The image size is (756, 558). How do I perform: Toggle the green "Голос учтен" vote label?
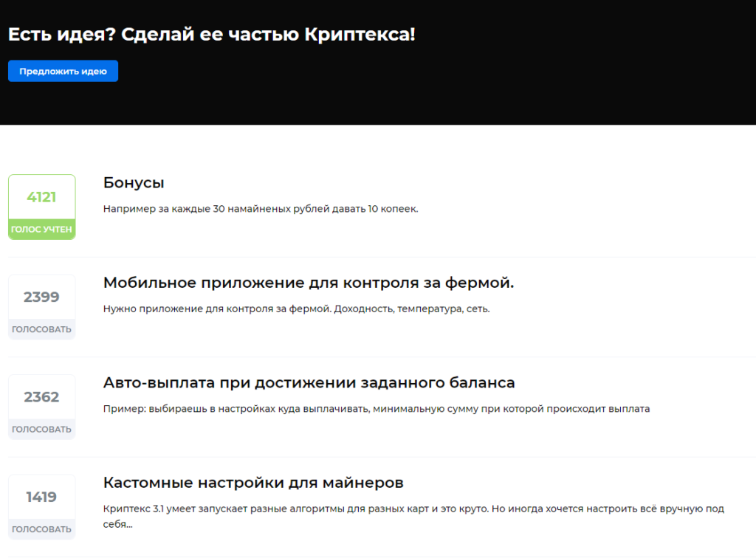coord(41,230)
